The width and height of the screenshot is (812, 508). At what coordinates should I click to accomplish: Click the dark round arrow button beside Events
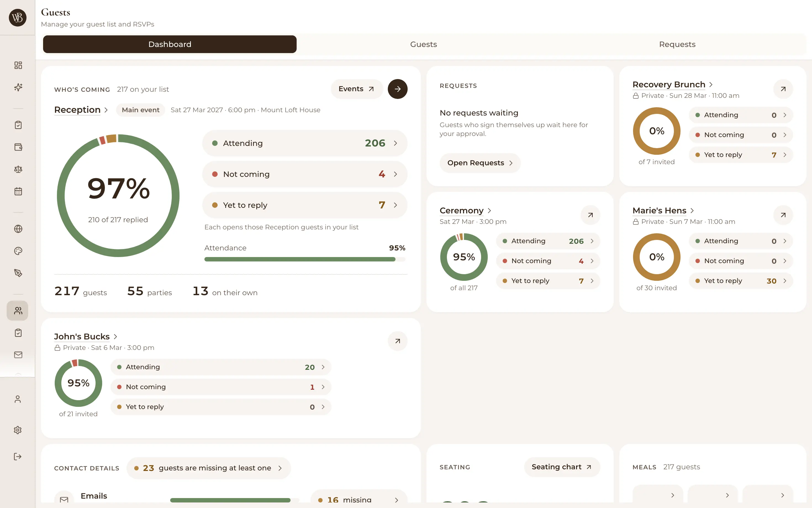coord(397,89)
